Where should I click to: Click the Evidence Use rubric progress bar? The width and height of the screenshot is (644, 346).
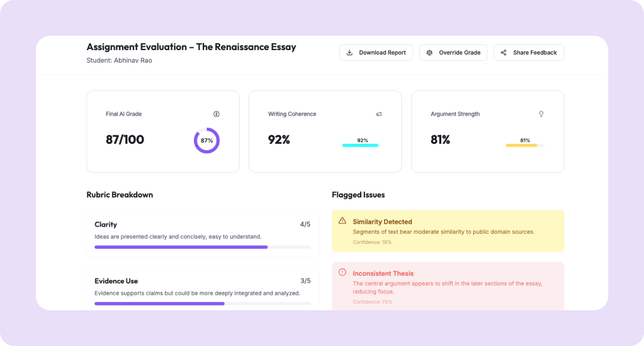click(x=203, y=304)
